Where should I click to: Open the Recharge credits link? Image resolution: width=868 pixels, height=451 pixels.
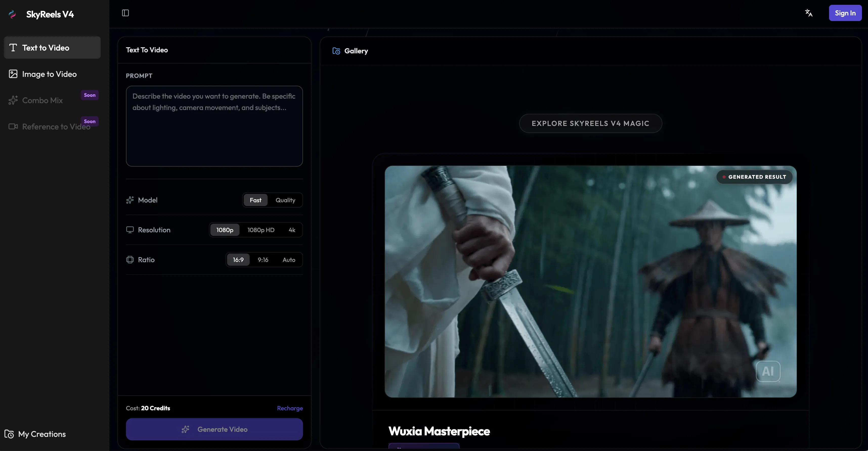point(289,408)
